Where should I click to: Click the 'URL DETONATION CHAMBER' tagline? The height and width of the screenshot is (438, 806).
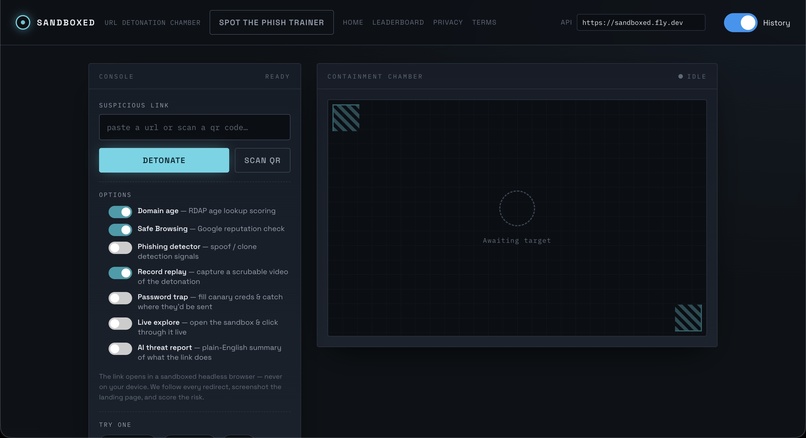click(x=152, y=23)
